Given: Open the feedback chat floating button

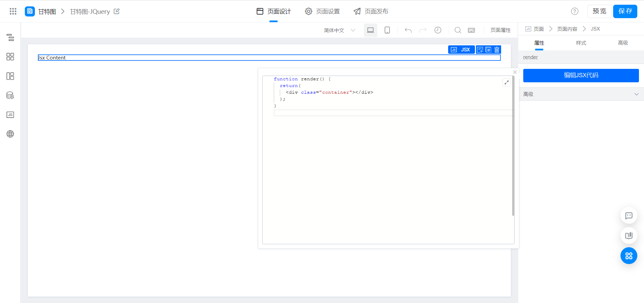Looking at the screenshot, I should [x=629, y=216].
